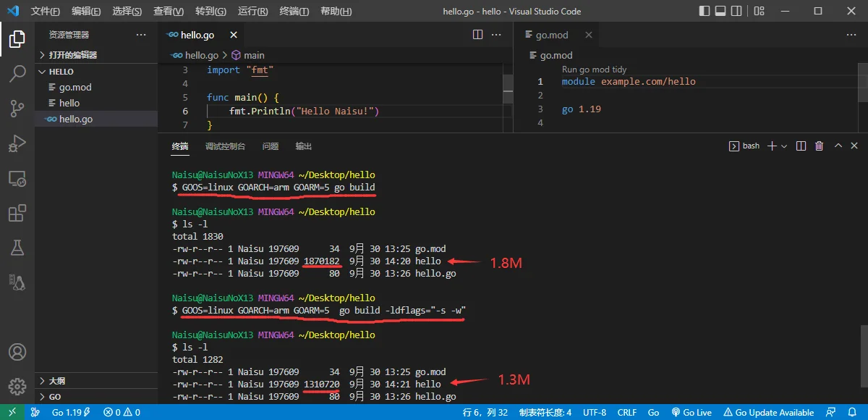Open the Remote Explorer icon
The width and height of the screenshot is (868, 420).
17,178
